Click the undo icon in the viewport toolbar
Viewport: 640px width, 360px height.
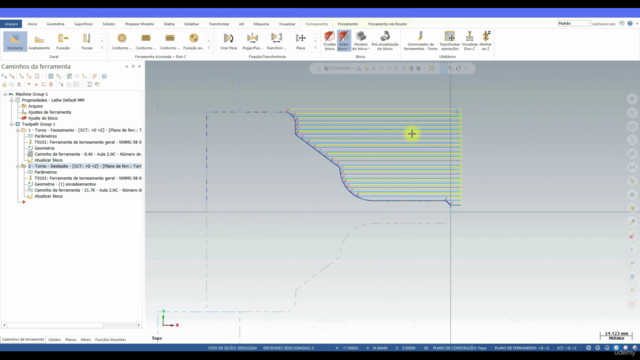(451, 69)
